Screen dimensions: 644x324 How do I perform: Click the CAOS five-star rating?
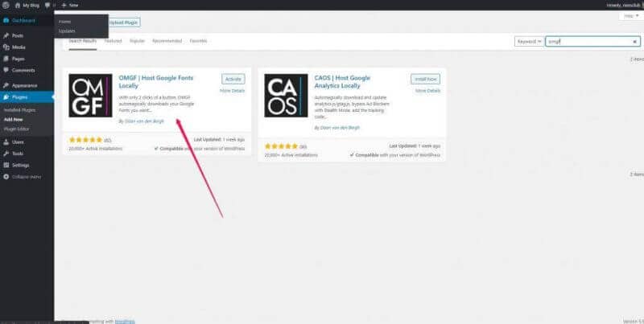(281, 146)
